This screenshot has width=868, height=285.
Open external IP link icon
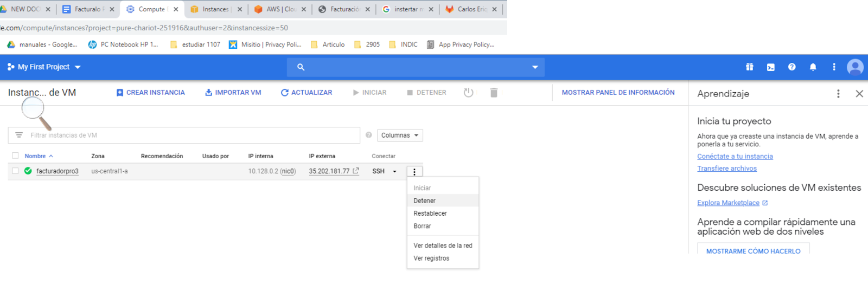(x=356, y=171)
